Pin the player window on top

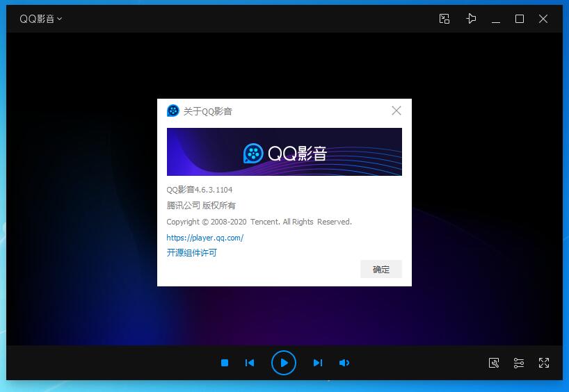click(471, 19)
